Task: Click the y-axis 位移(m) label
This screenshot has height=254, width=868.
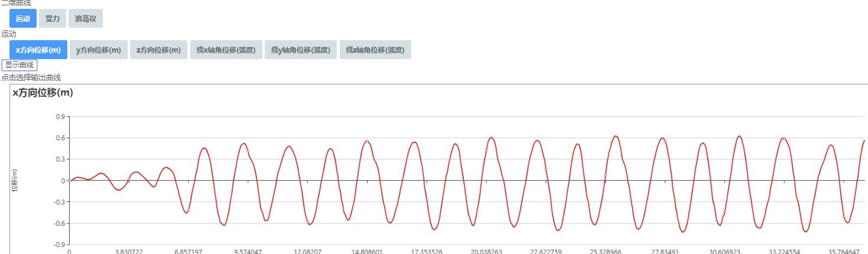Action: pyautogui.click(x=15, y=180)
